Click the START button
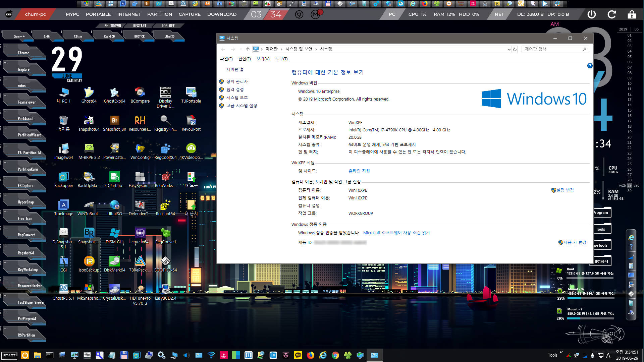The height and width of the screenshot is (362, 644). [x=9, y=355]
